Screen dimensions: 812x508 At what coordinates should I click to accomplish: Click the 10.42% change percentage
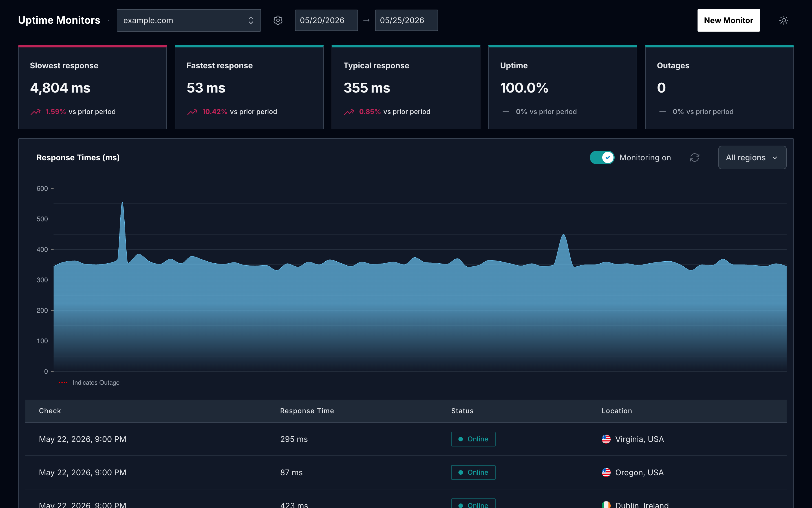pos(215,111)
